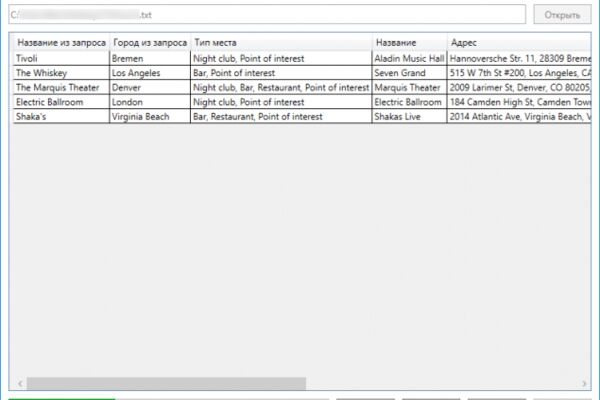The width and height of the screenshot is (600, 400).
Task: Select the 2014 Atlantic Ave address cell
Action: pyautogui.click(x=519, y=116)
